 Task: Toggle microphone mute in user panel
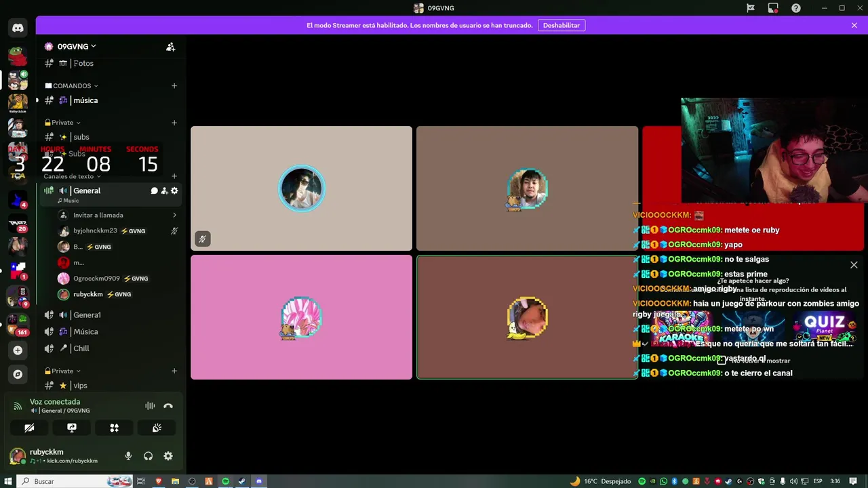[128, 456]
